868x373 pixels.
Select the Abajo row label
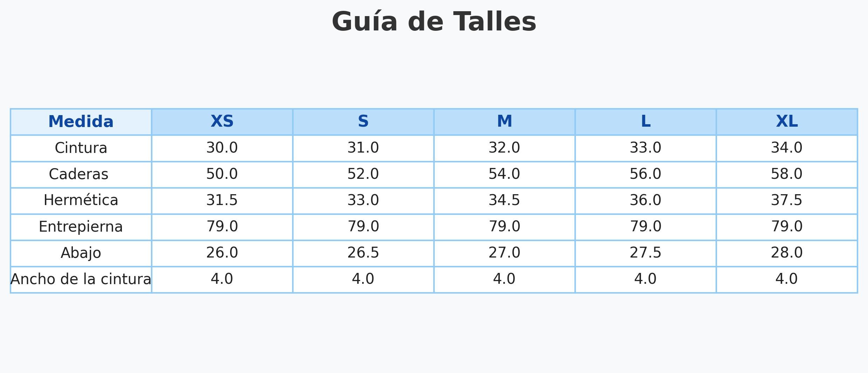coord(81,253)
